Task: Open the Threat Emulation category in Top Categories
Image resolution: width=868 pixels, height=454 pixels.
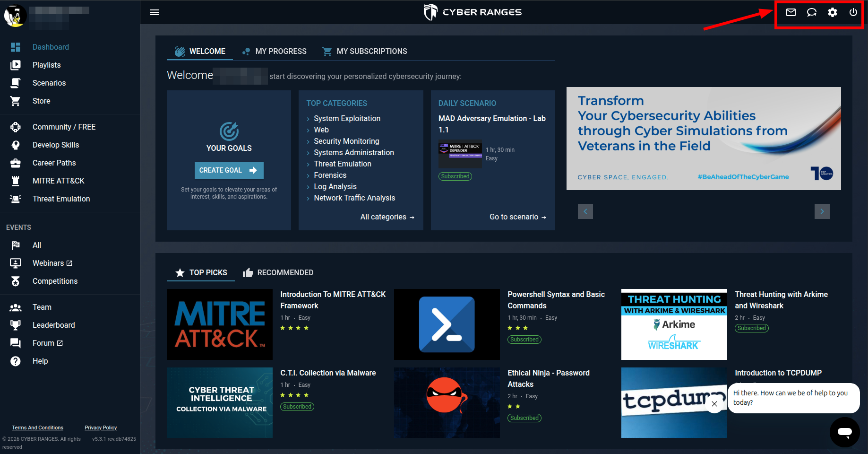Action: pyautogui.click(x=343, y=164)
